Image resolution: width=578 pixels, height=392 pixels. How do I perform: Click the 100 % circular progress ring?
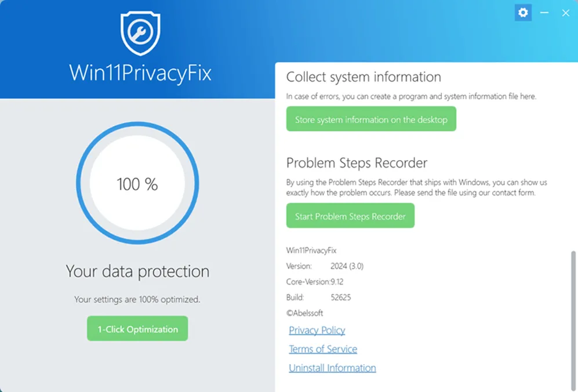pos(137,183)
